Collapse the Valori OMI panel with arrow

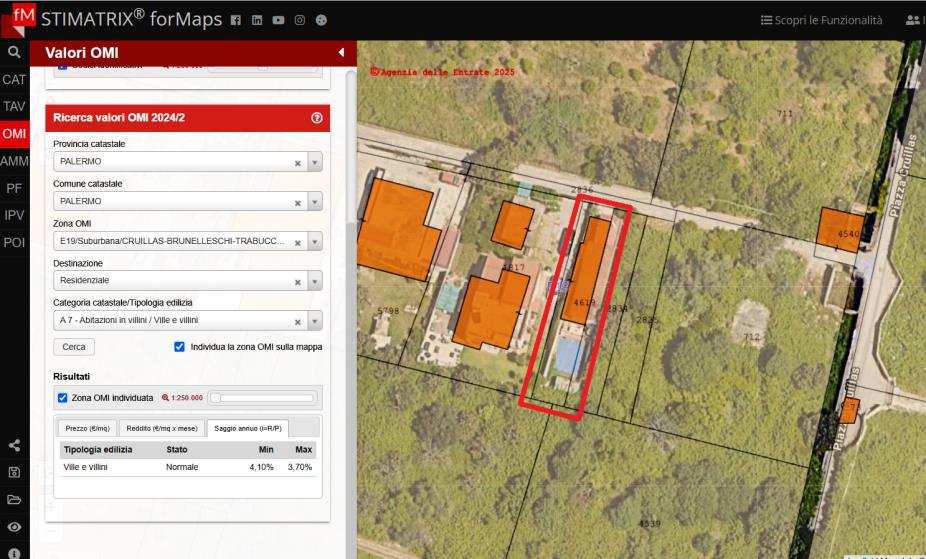pos(340,52)
